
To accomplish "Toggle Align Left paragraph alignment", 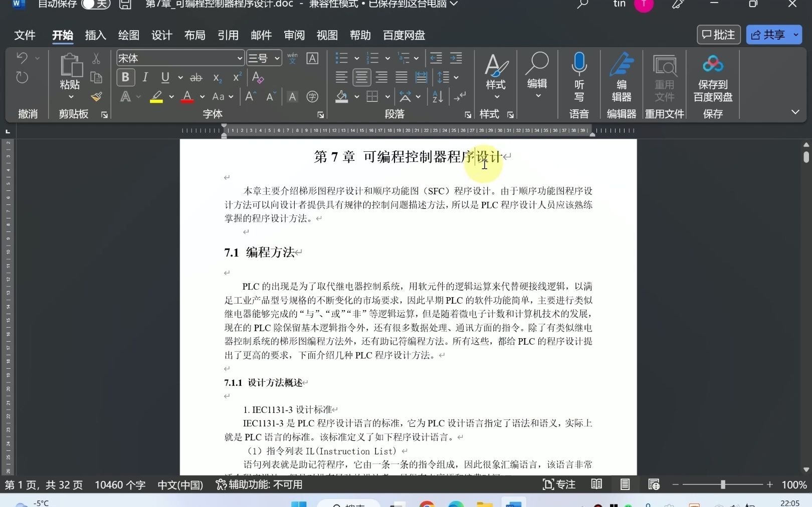I will pos(341,77).
